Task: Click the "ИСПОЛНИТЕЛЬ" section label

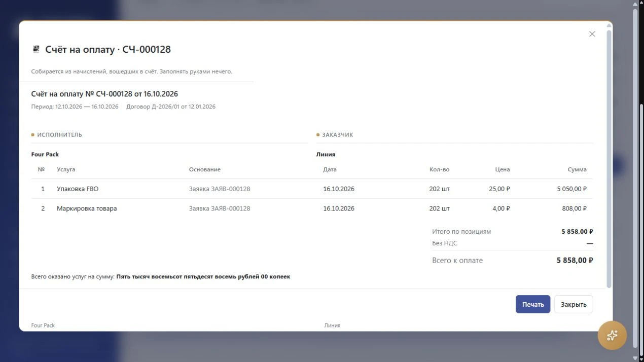Action: click(59, 135)
